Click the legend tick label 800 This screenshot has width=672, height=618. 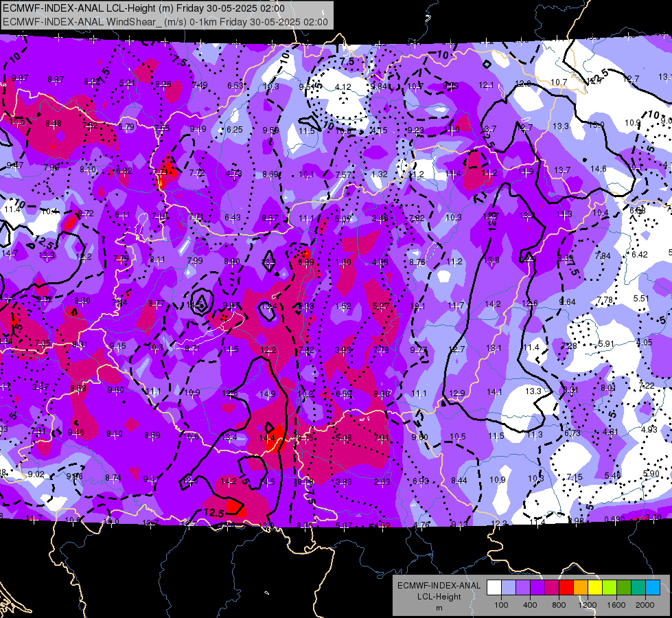tap(559, 605)
